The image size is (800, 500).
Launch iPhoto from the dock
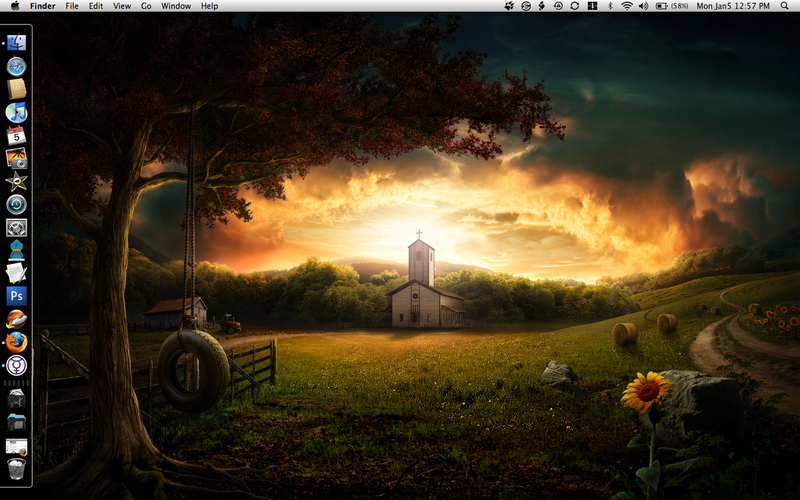point(16,159)
